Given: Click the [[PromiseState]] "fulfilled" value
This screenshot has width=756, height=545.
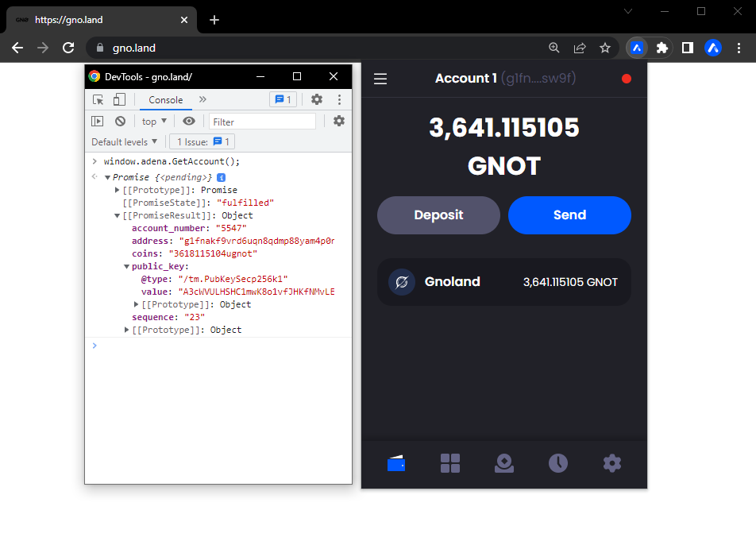Looking at the screenshot, I should pos(245,203).
